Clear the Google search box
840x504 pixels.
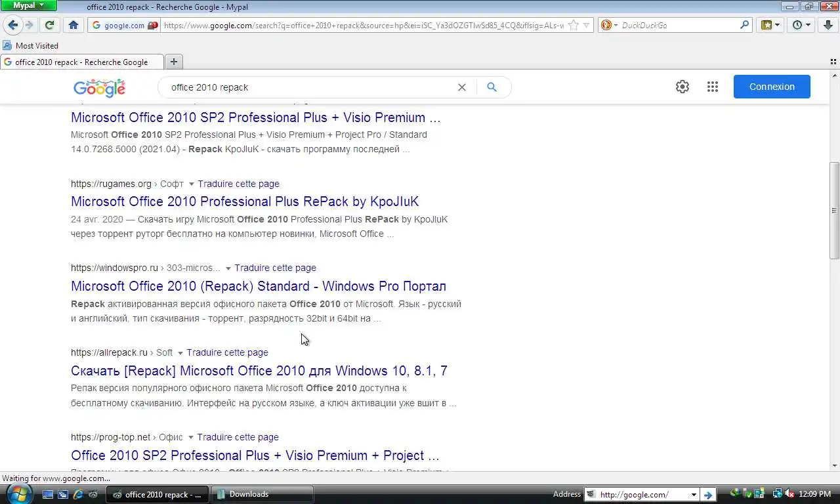click(461, 87)
